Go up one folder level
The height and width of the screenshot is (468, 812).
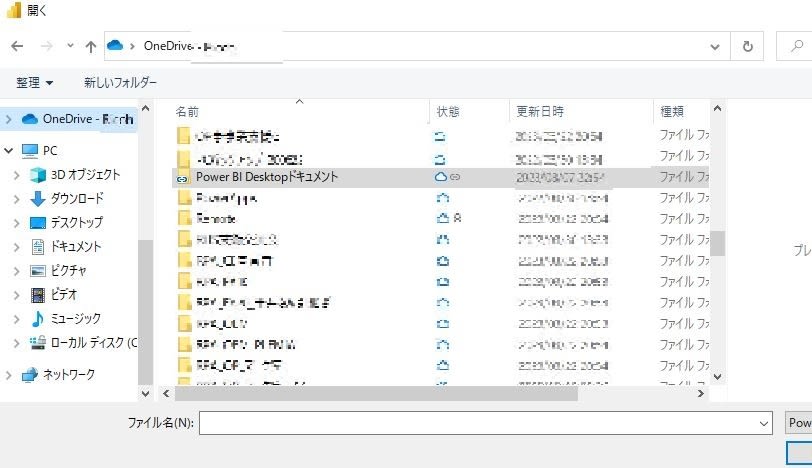[91, 47]
